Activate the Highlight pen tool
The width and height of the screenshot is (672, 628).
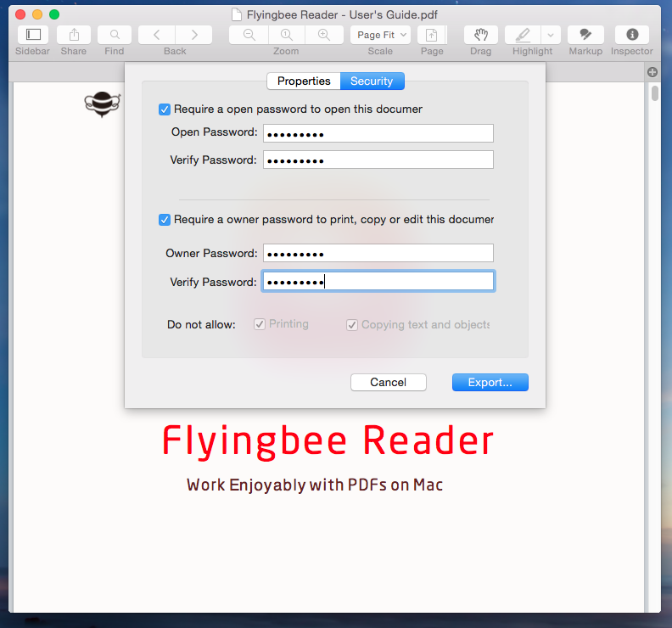523,35
